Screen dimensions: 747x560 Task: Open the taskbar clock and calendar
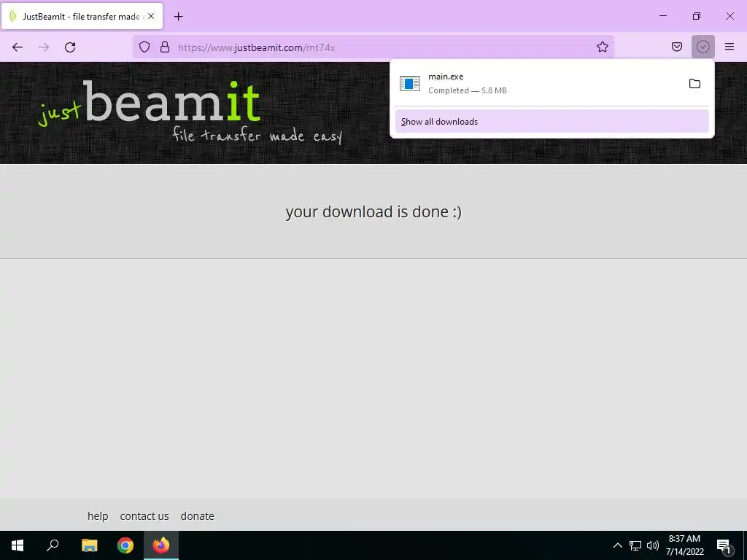684,545
